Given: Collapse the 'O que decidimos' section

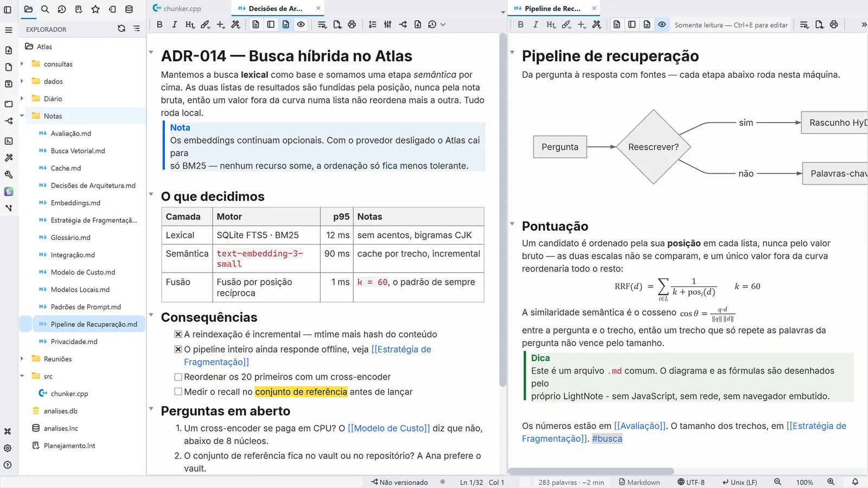Looking at the screenshot, I should coord(151,194).
